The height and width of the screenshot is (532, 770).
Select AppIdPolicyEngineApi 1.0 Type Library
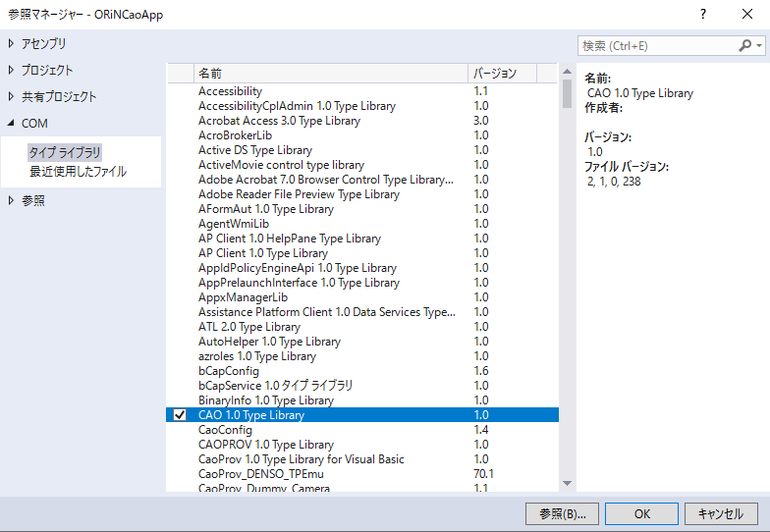coord(362,268)
